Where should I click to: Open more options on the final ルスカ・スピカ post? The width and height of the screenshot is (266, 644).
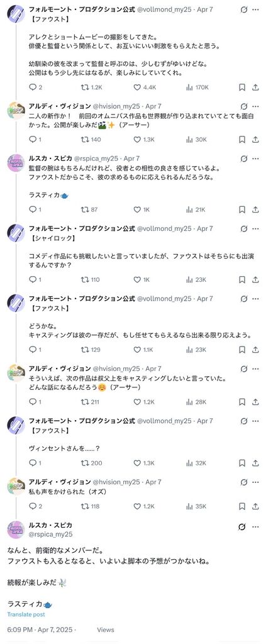tap(255, 527)
